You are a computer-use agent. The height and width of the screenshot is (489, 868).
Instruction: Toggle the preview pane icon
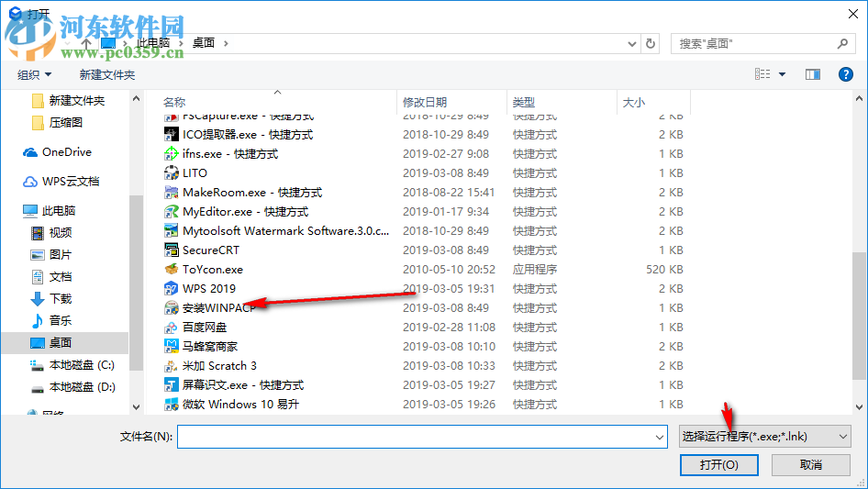pos(813,74)
